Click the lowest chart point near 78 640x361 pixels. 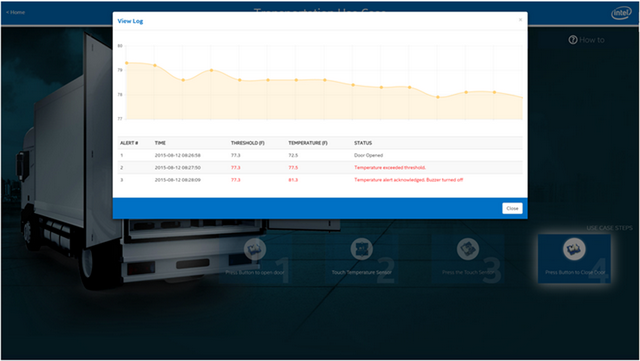(x=438, y=97)
